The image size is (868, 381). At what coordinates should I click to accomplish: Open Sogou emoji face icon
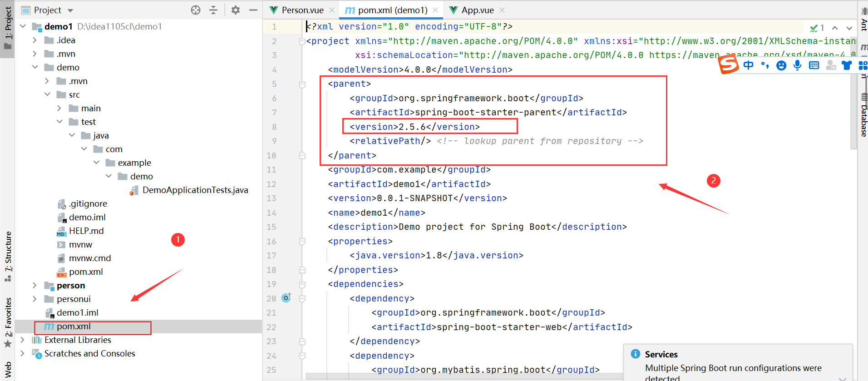(x=781, y=65)
